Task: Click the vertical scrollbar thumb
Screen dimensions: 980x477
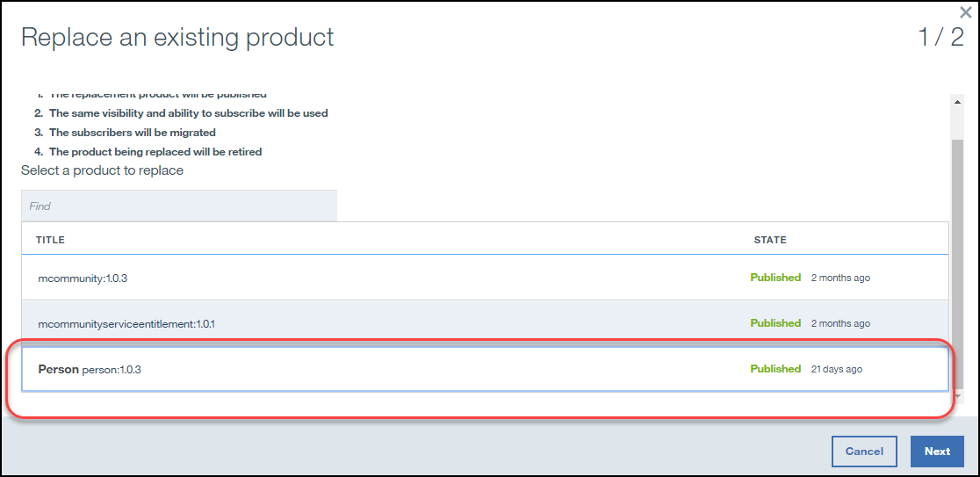Action: coord(957,265)
